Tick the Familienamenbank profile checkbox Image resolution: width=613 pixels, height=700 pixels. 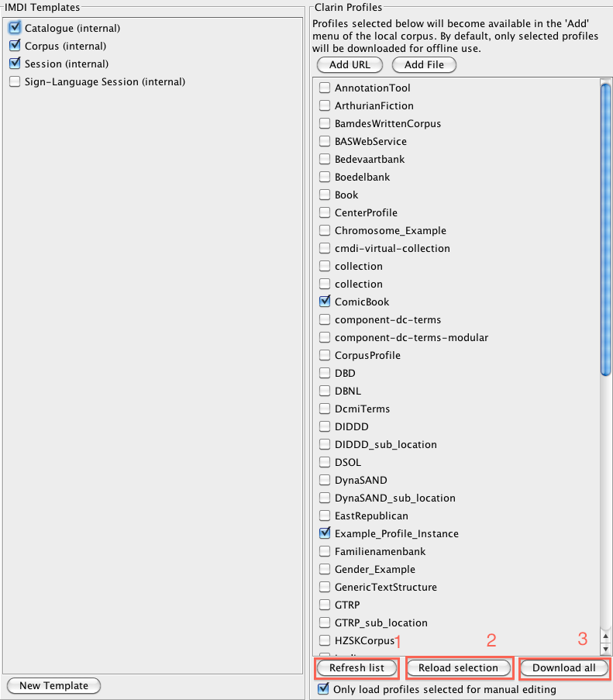pyautogui.click(x=325, y=552)
